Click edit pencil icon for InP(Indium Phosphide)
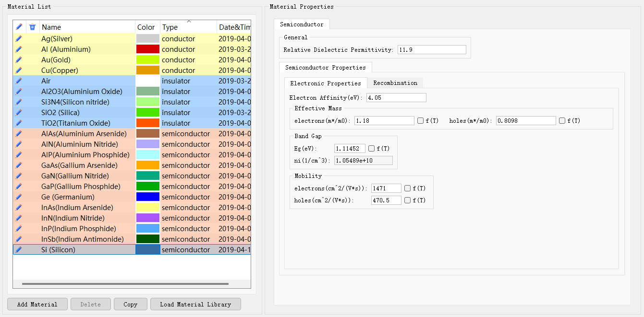Viewport: 644px width, 317px height. coord(19,228)
